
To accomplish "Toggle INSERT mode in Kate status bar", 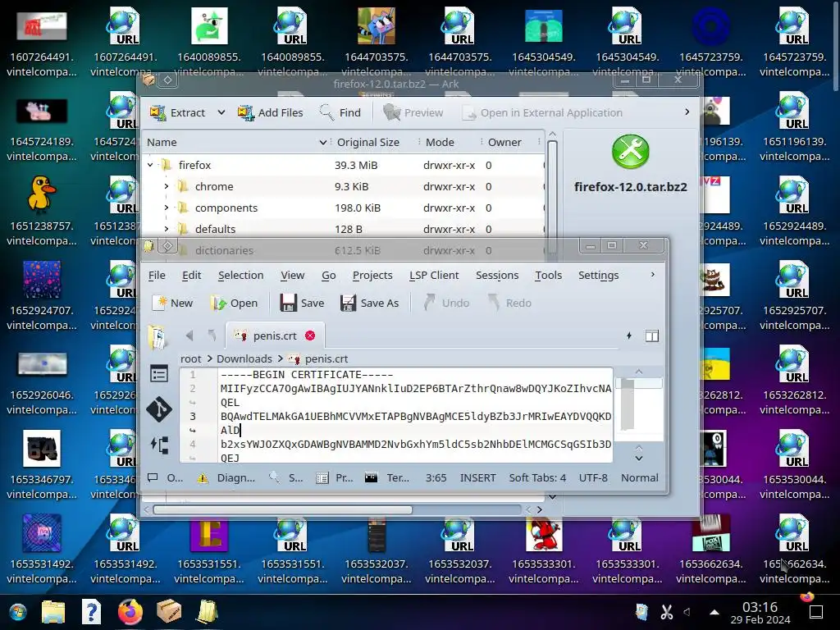I will [x=477, y=478].
